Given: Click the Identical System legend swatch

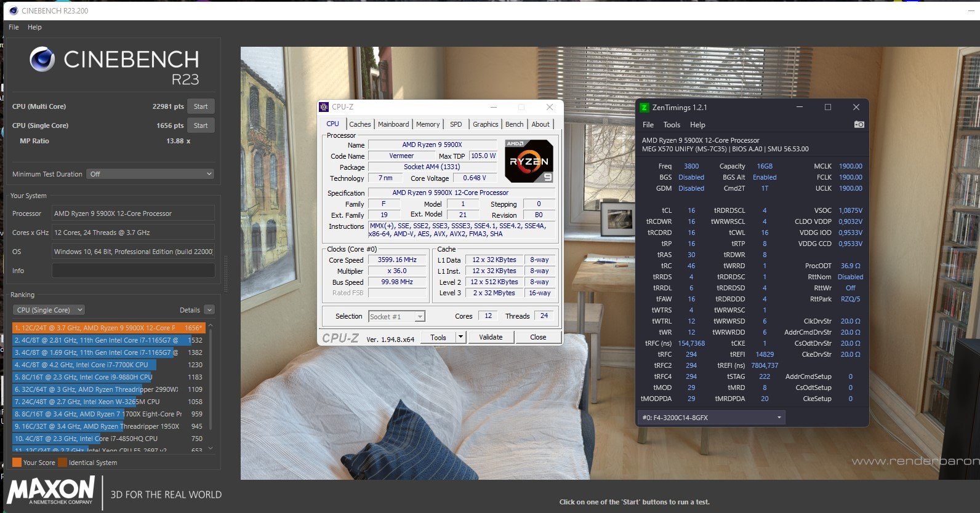Looking at the screenshot, I should tap(63, 462).
